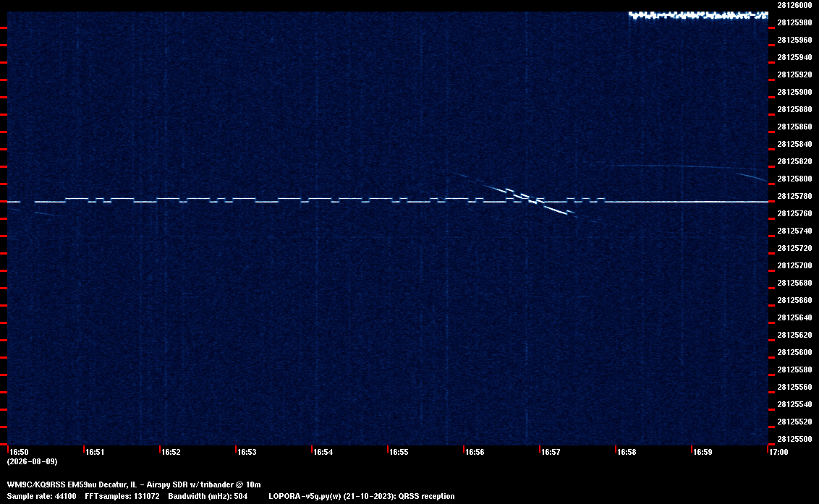Click the 28125780 frequency scale label

click(x=794, y=196)
